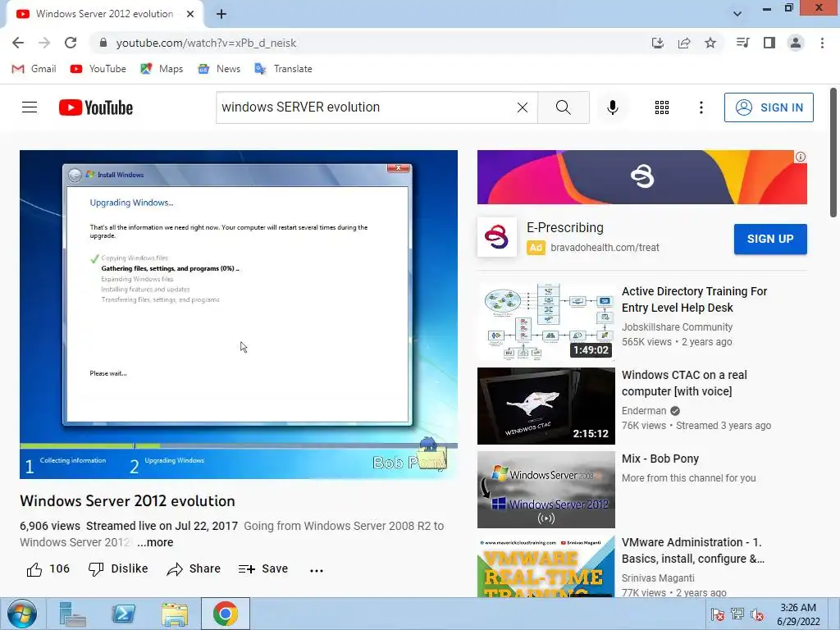840x630 pixels.
Task: Open Mix - Bob Pony playlist thumbnail
Action: point(546,490)
